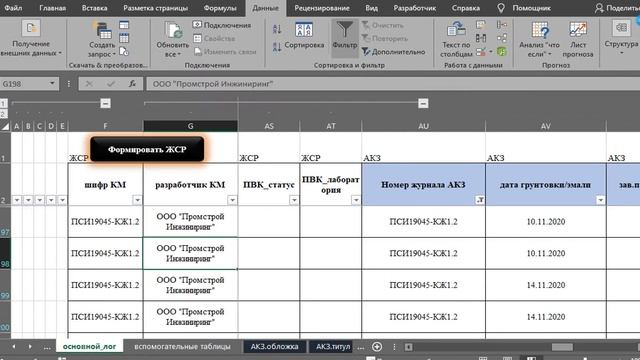Open the Вид ribbon tab

coord(371,8)
